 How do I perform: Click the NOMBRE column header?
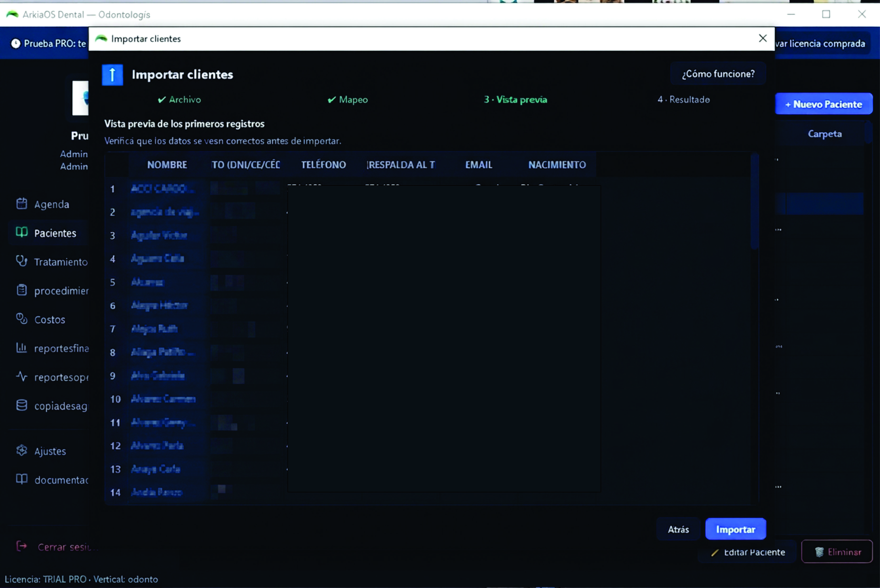pos(167,165)
